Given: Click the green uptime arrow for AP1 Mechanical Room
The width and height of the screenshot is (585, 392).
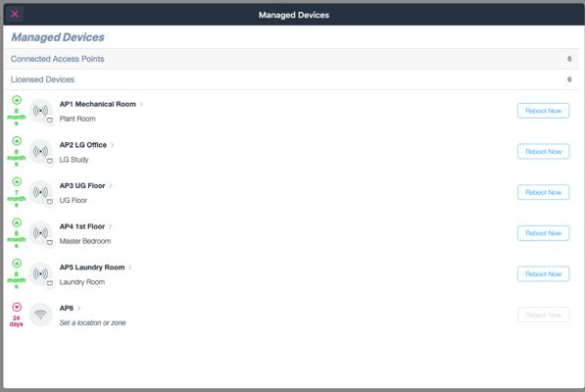Looking at the screenshot, I should tap(17, 100).
